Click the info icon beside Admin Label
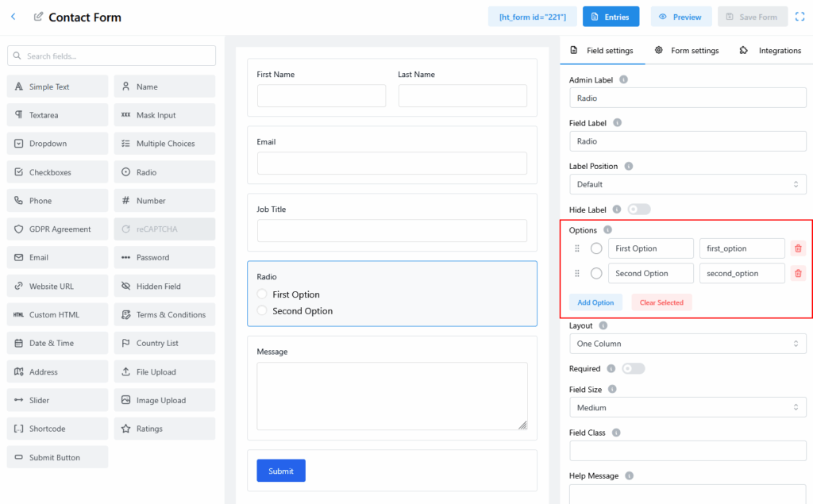This screenshot has width=813, height=504. pyautogui.click(x=623, y=80)
